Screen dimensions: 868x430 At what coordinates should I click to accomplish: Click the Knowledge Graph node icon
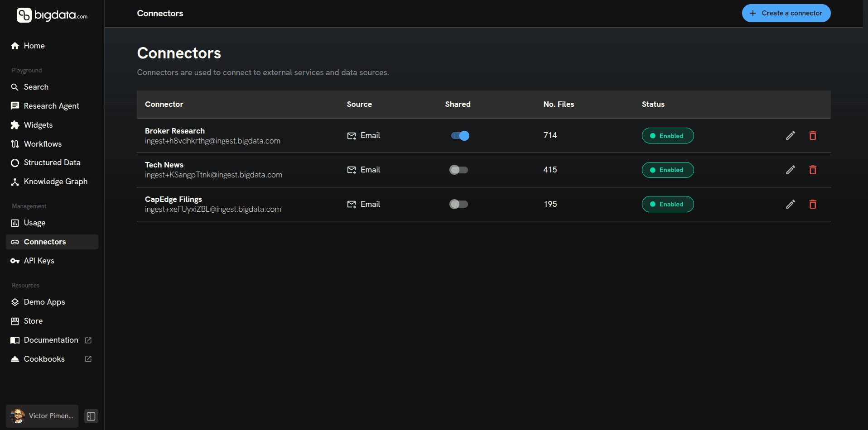[15, 182]
